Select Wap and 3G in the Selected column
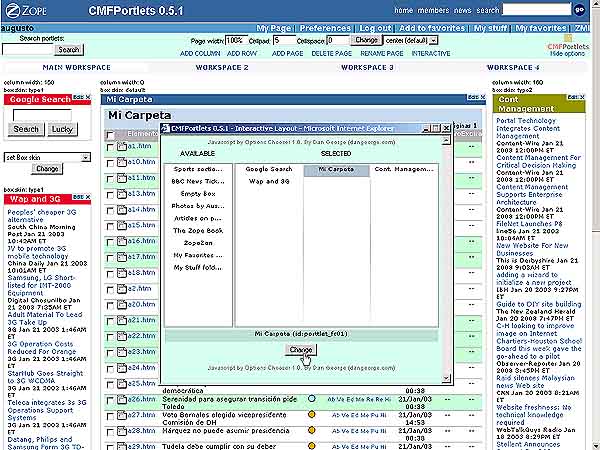The image size is (600, 450). (269, 181)
